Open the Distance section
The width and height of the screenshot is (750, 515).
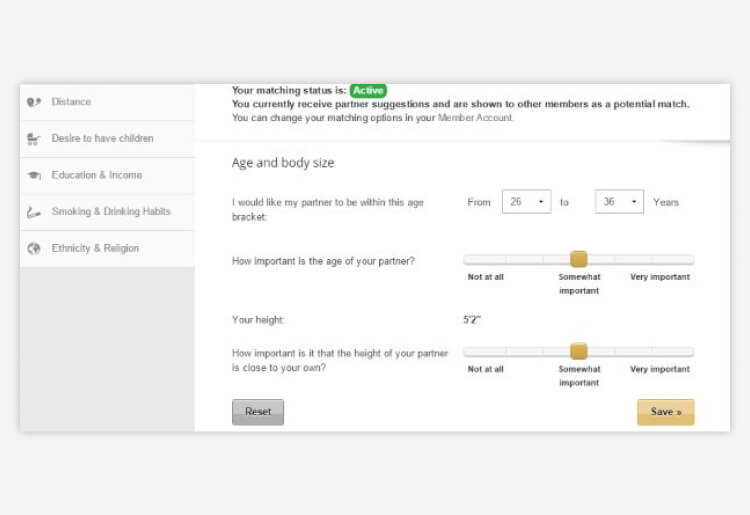pos(107,102)
